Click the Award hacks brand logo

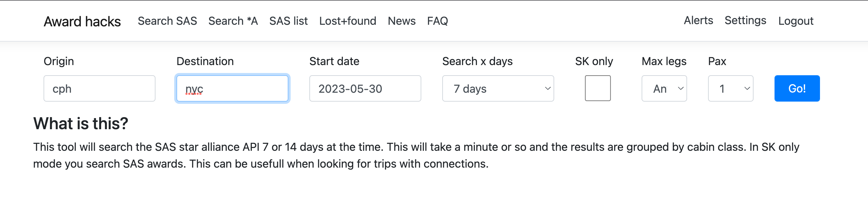(x=82, y=22)
